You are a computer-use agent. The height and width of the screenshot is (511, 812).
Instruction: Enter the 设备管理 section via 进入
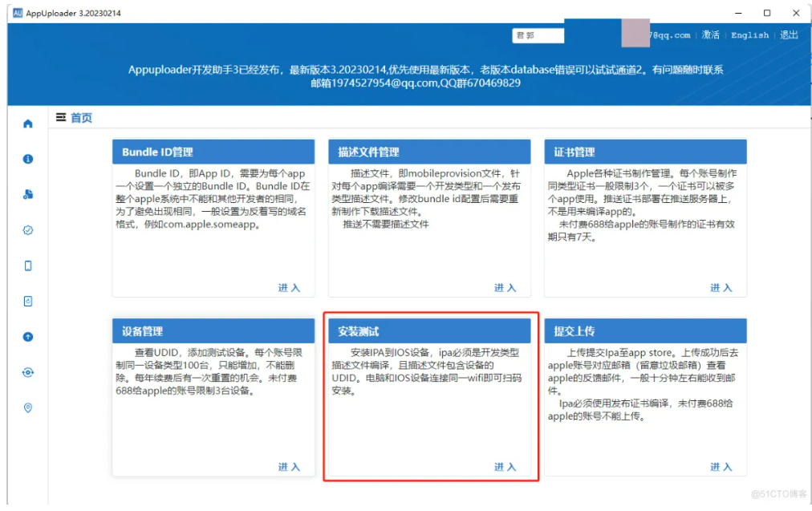pos(289,467)
